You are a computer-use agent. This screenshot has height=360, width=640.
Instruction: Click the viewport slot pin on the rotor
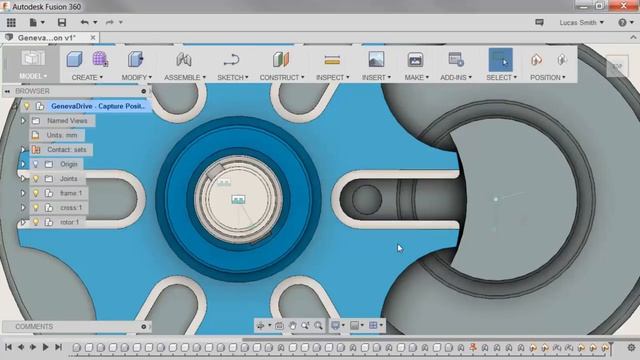click(x=367, y=199)
